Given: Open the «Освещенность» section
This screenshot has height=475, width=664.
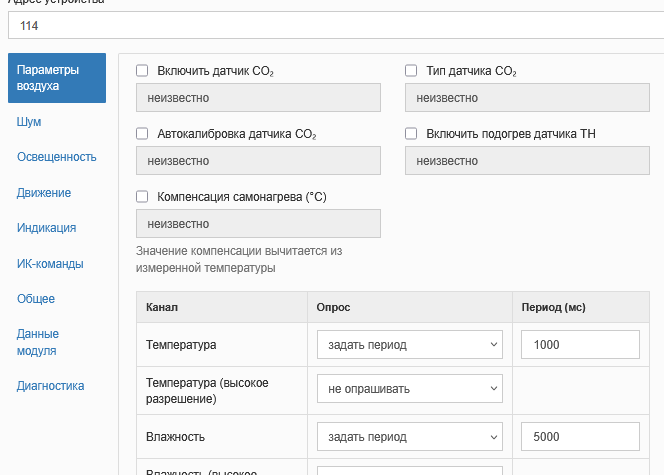Looking at the screenshot, I should click(x=56, y=157).
